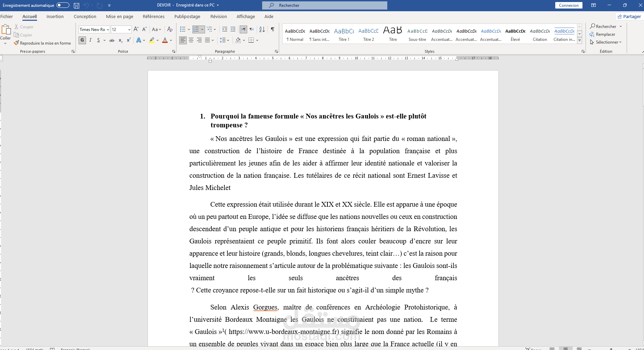Decrease font size with the A-down icon
The width and height of the screenshot is (644, 350).
(144, 29)
